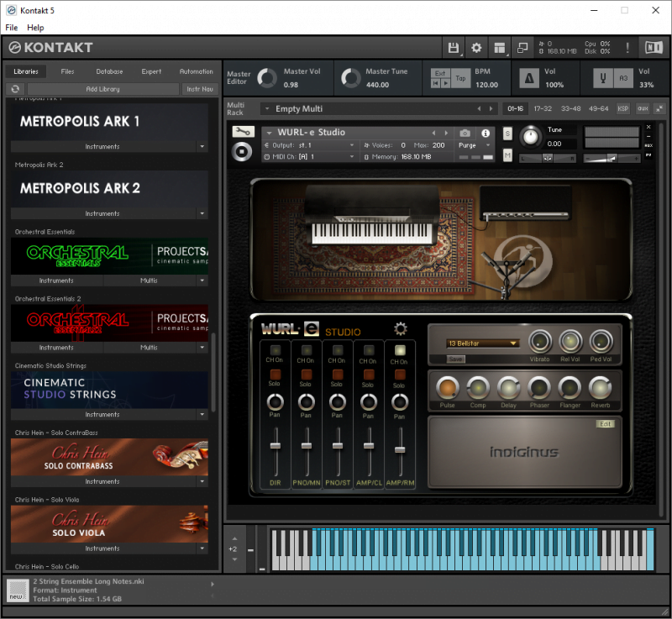672x619 pixels.
Task: Click the master transport play icon
Action: tap(446, 83)
